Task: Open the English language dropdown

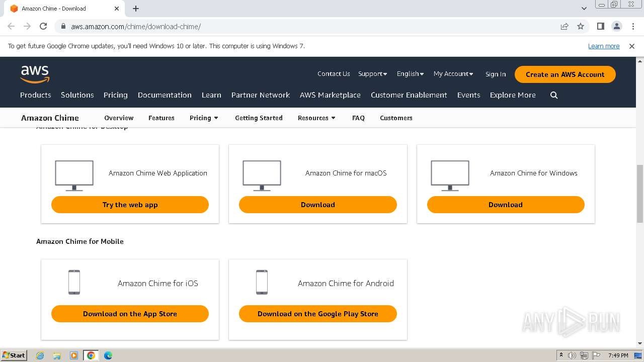Action: 410,74
